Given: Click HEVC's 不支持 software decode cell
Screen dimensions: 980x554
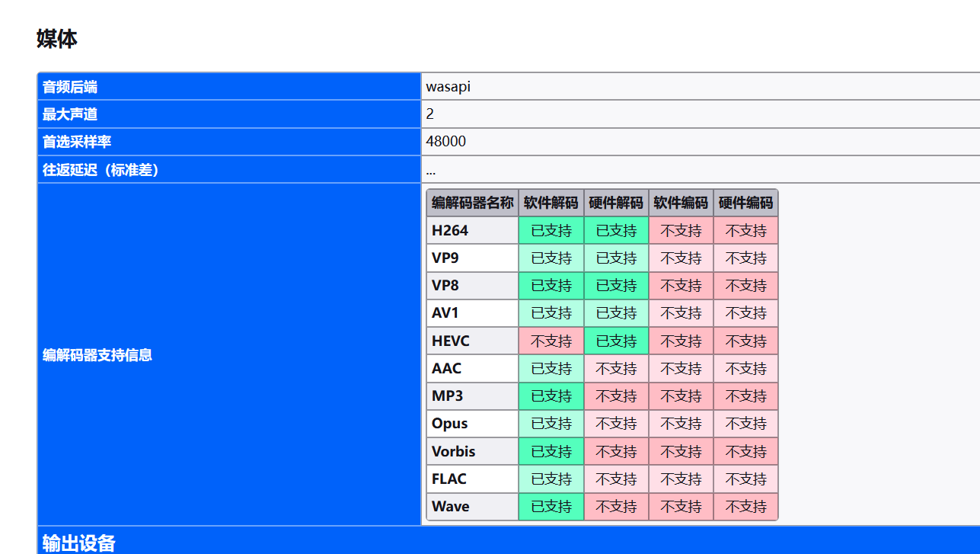Looking at the screenshot, I should point(551,341).
